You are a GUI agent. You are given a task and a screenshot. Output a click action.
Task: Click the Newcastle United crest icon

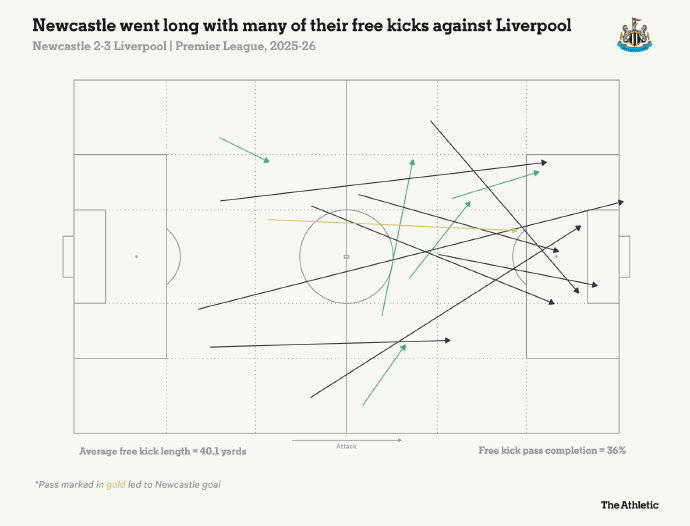point(635,35)
